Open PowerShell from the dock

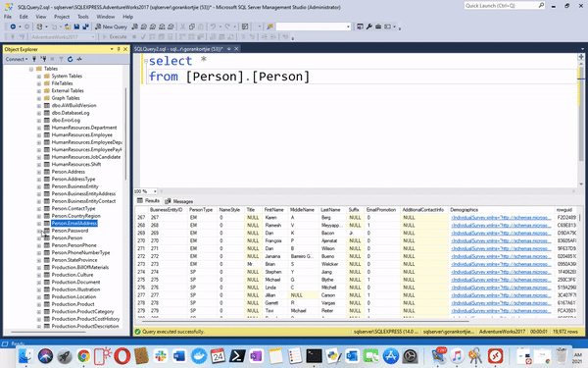237,355
